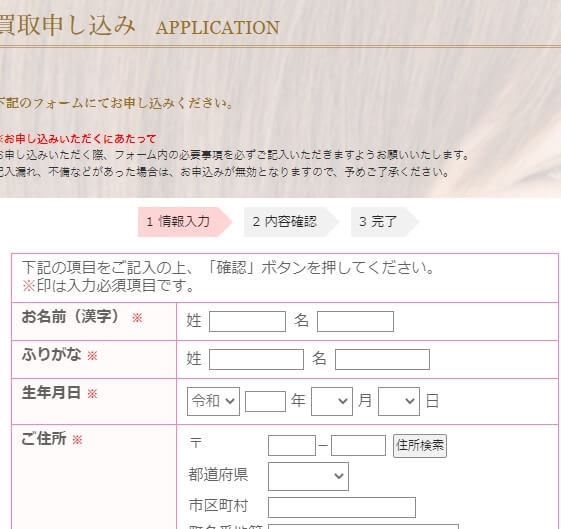The image size is (561, 529).
Task: Select step 2 内容確認 tab
Action: point(291,222)
